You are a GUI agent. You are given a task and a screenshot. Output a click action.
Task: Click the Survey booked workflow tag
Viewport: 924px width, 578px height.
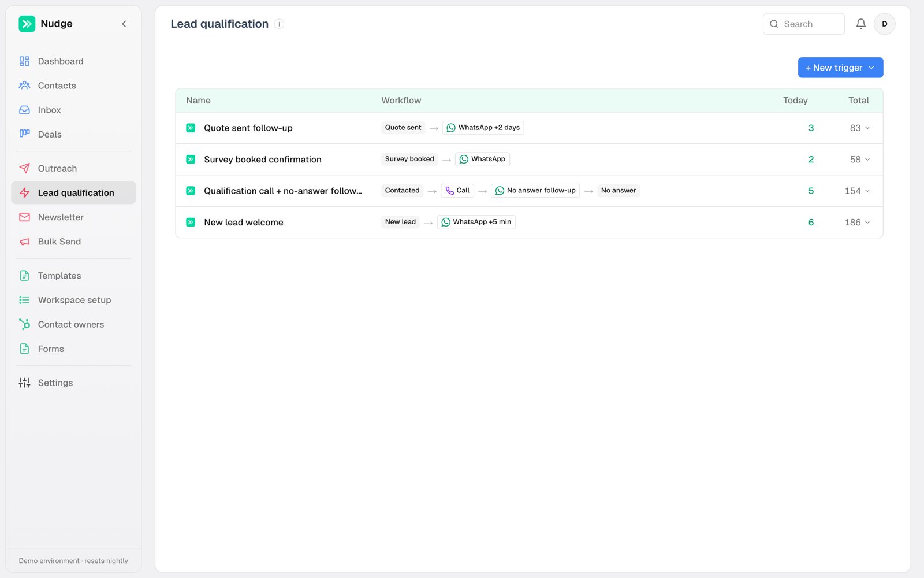(409, 159)
